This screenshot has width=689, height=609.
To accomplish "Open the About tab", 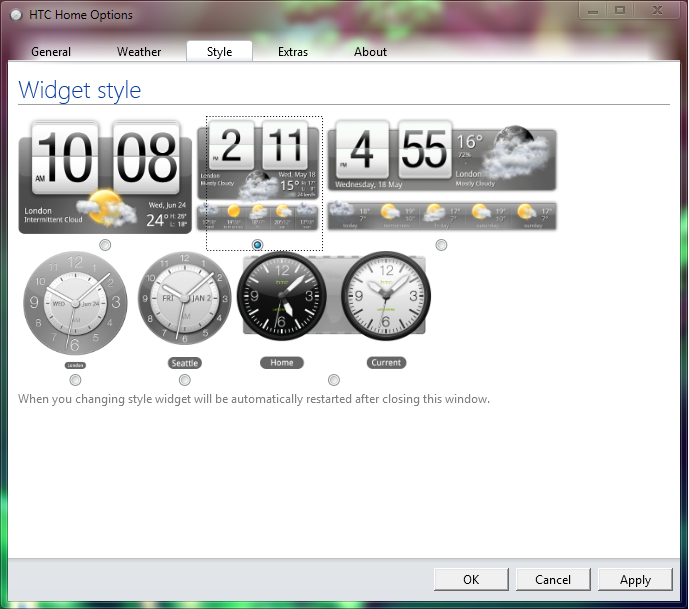I will click(370, 52).
